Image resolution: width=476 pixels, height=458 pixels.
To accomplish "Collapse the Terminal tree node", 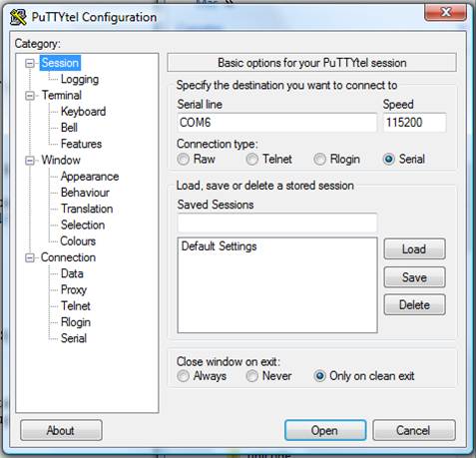I will point(30,96).
